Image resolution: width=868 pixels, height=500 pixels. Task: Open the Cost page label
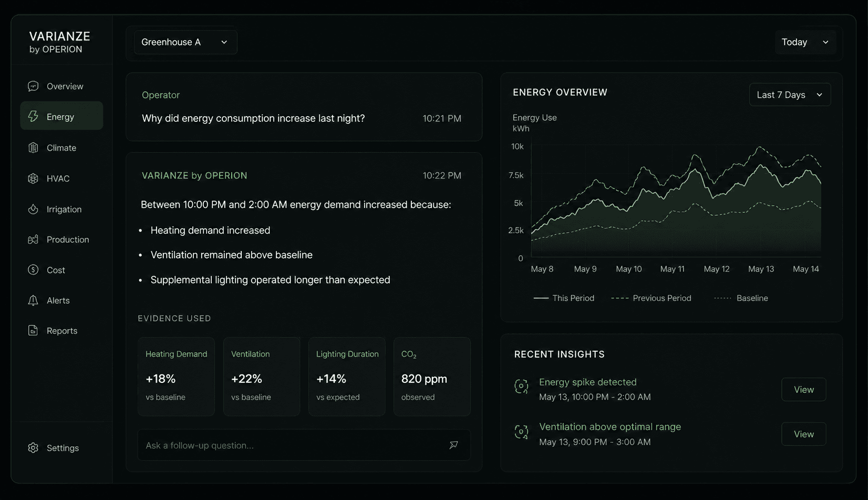(56, 270)
